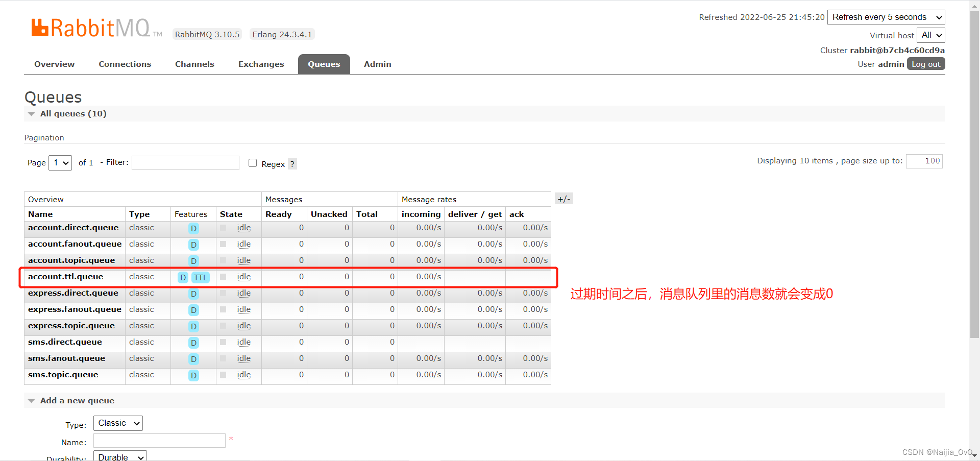Click idle state of sms.fanout.queue
This screenshot has height=461, width=980.
pos(243,358)
